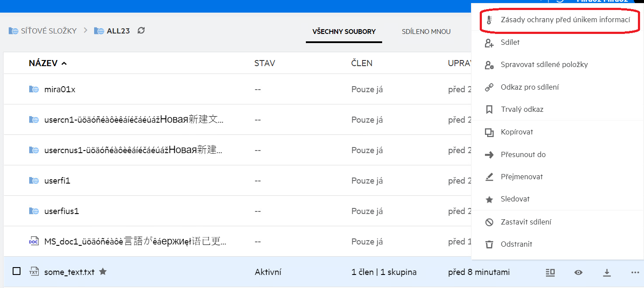This screenshot has width=644, height=288.
Task: Open the userfi1 folder
Action: 57,181
